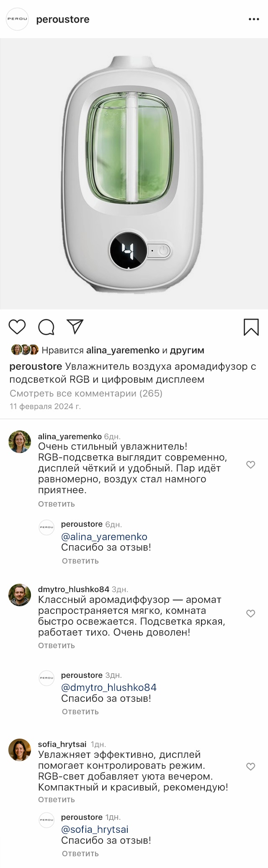Show others who liked via 'другим'
Screen dimensions: 268x868
point(187,350)
